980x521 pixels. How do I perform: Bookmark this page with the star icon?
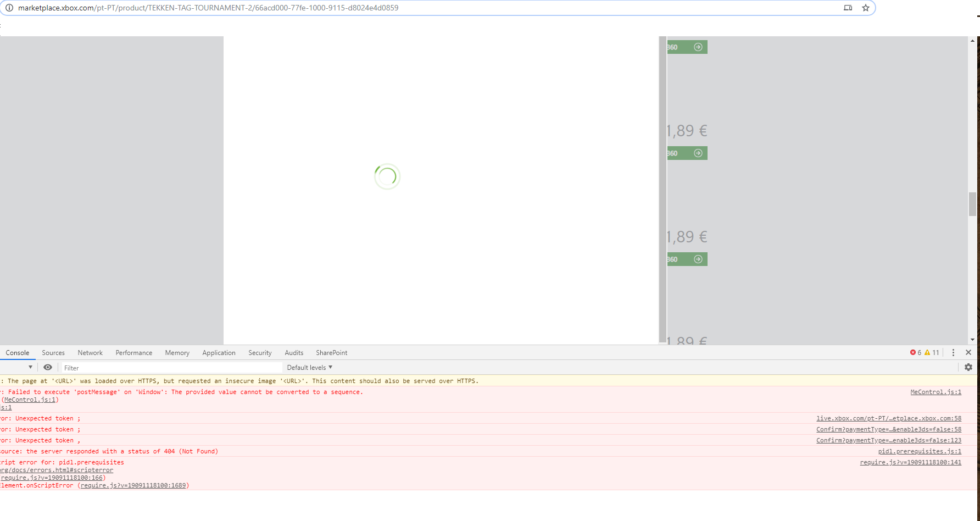[x=866, y=8]
